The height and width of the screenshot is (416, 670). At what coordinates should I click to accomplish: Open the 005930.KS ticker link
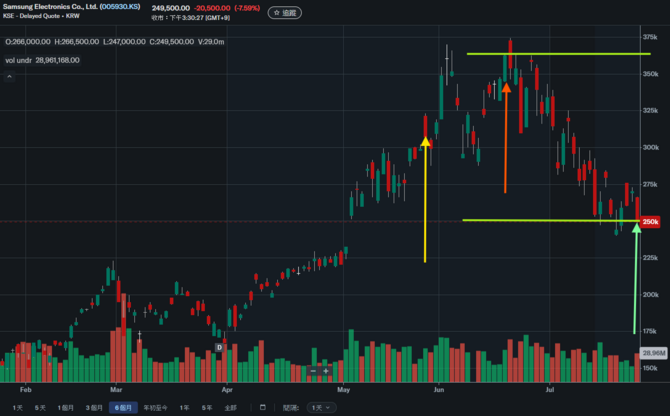(120, 7)
